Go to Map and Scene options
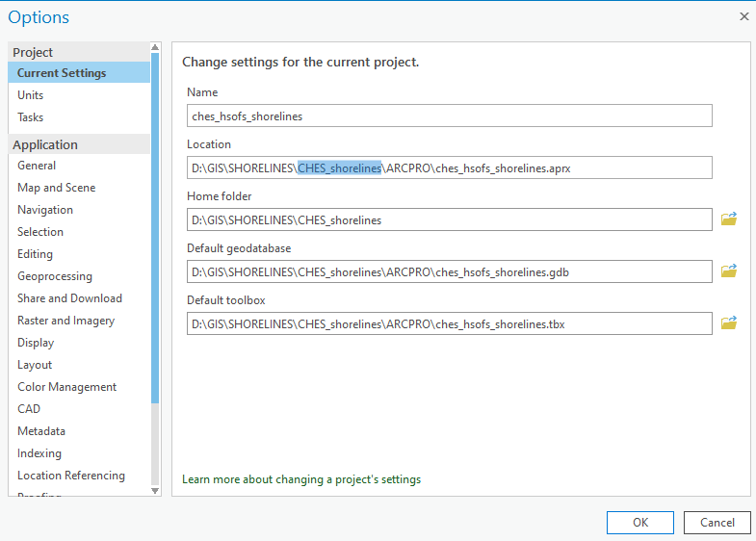 (x=56, y=188)
